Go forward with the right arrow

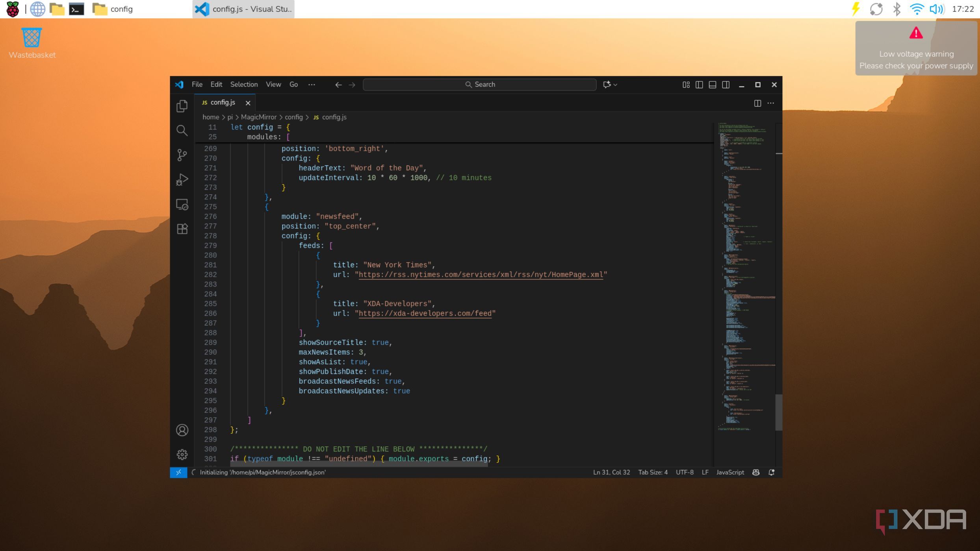[x=352, y=85]
